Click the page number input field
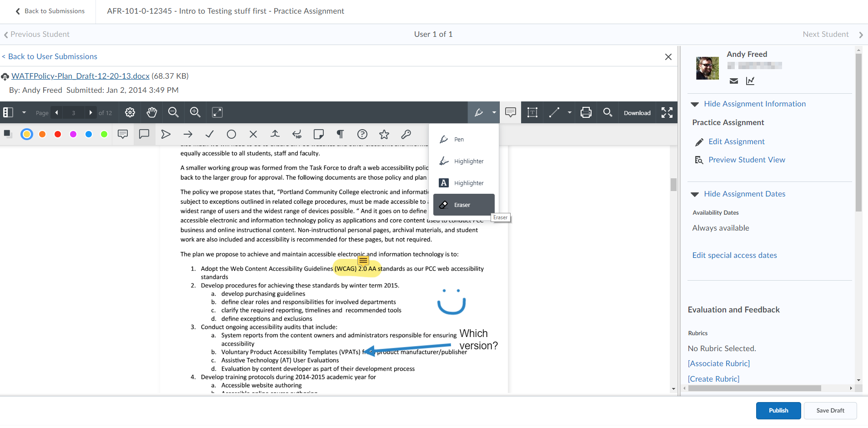Screen dimensions: 868x428 tap(74, 113)
